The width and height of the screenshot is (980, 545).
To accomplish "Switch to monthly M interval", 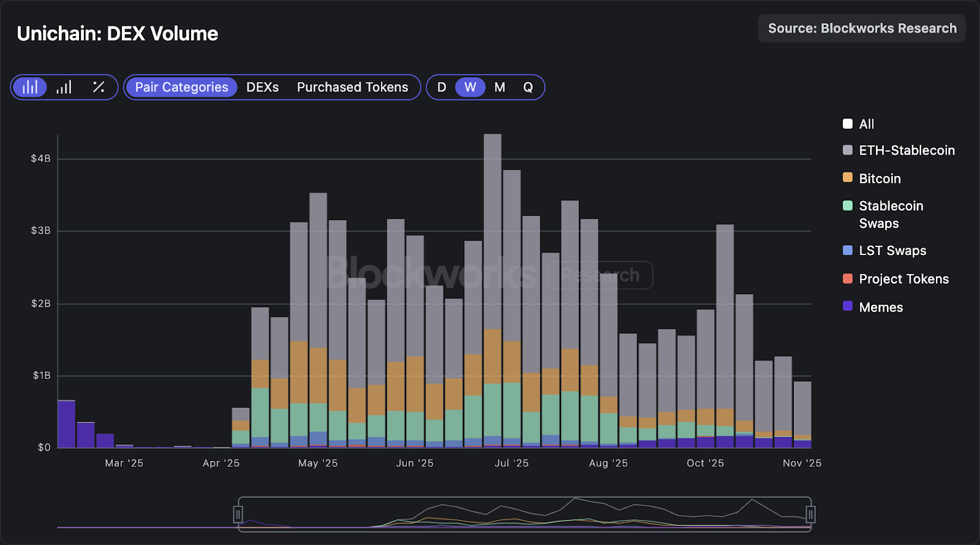I will (x=500, y=87).
